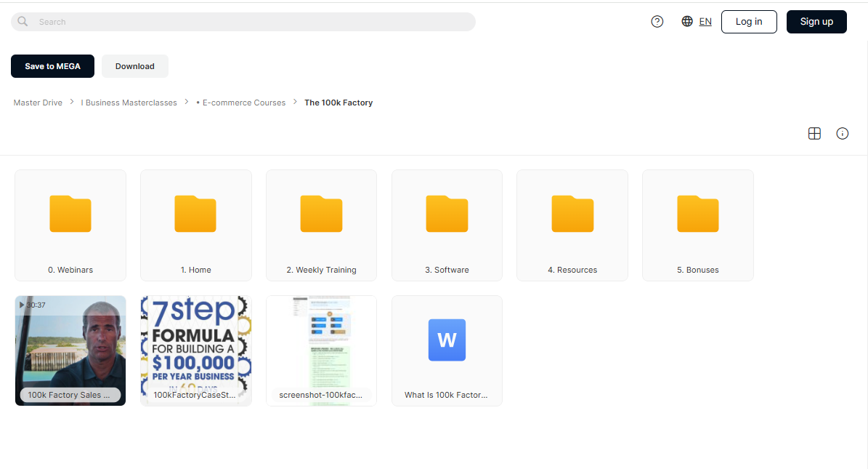The width and height of the screenshot is (868, 469).
Task: Click the 100kFactoryCaseSt file name
Action: (x=195, y=396)
